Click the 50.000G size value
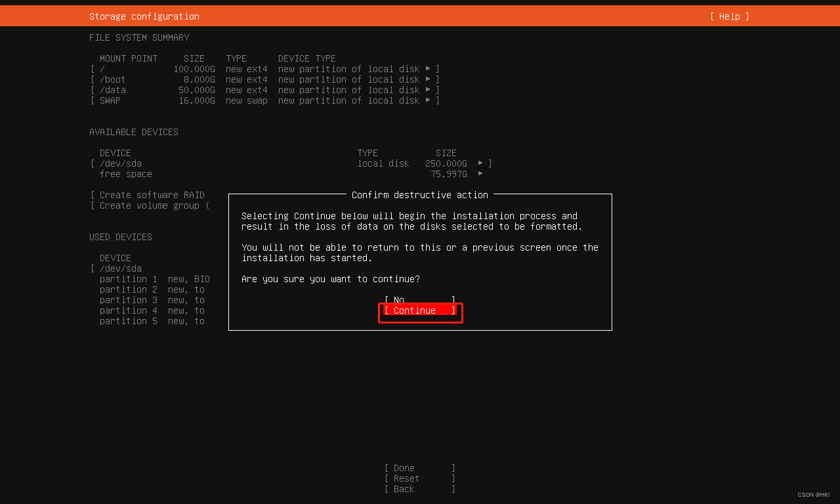 point(197,90)
